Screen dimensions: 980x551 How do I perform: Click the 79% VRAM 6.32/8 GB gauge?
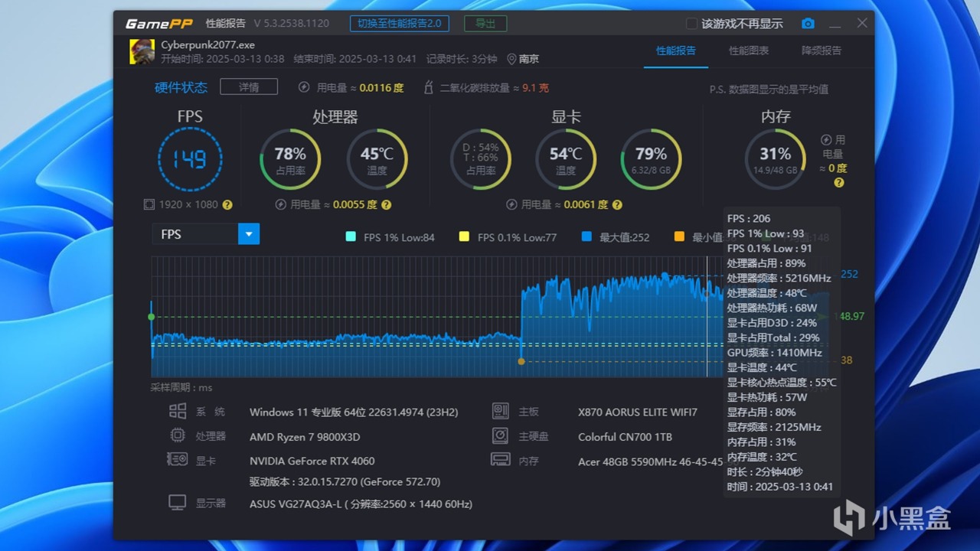coord(651,159)
